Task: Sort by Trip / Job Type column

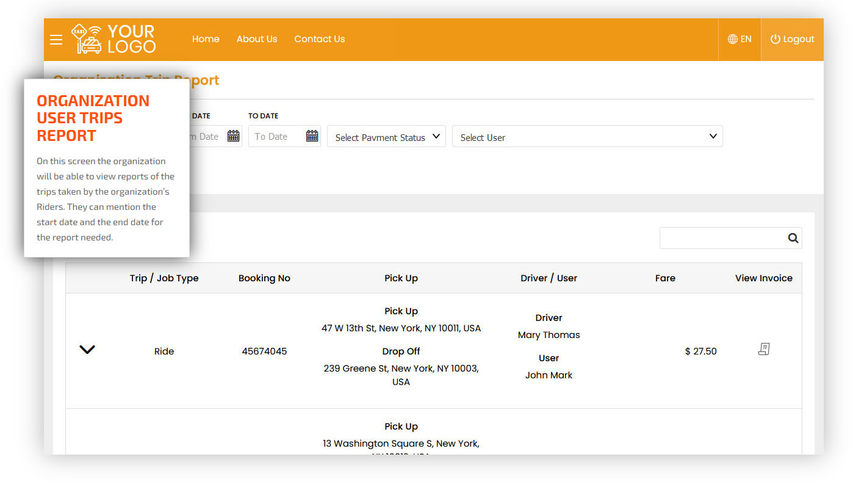Action: click(x=164, y=278)
